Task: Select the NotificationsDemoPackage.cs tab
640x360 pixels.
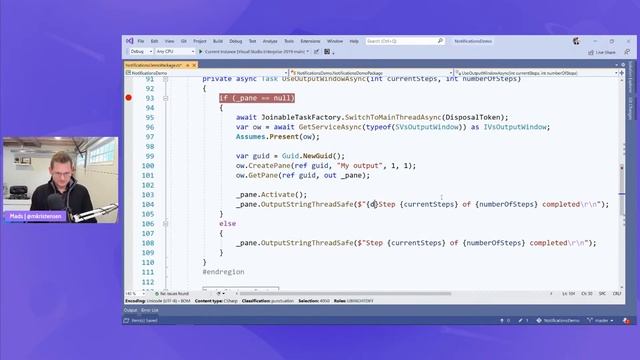Action: [153, 65]
